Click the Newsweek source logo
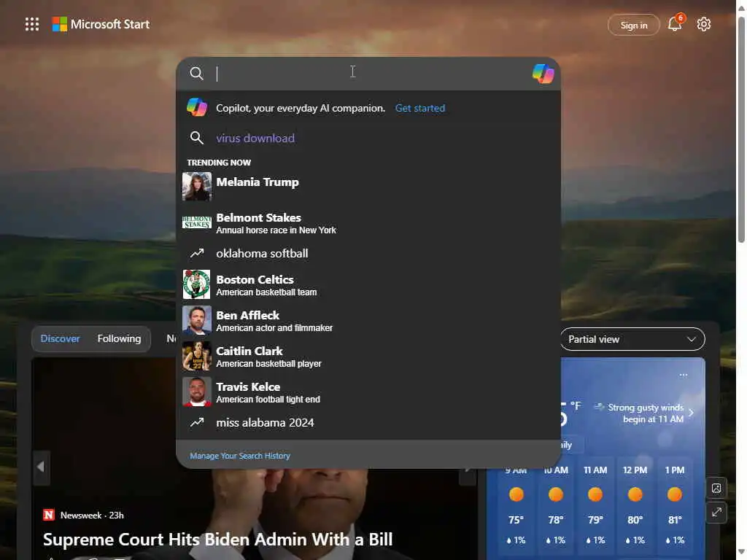 [49, 515]
